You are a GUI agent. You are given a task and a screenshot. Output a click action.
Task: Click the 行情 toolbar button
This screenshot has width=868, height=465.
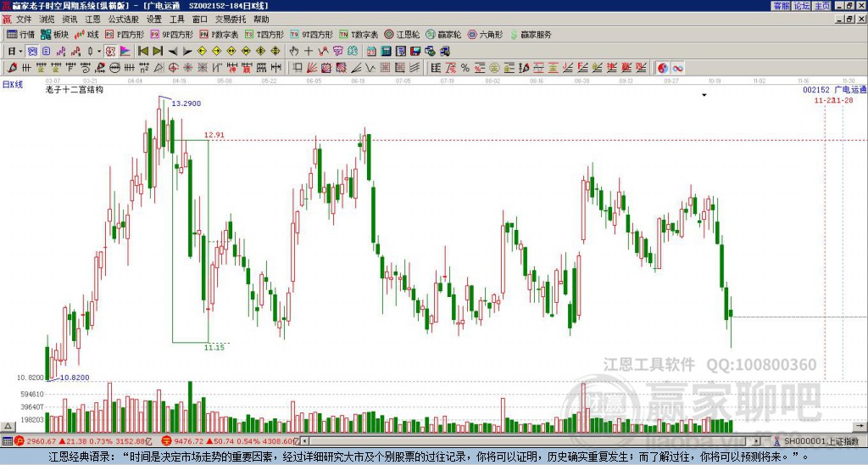pos(21,34)
